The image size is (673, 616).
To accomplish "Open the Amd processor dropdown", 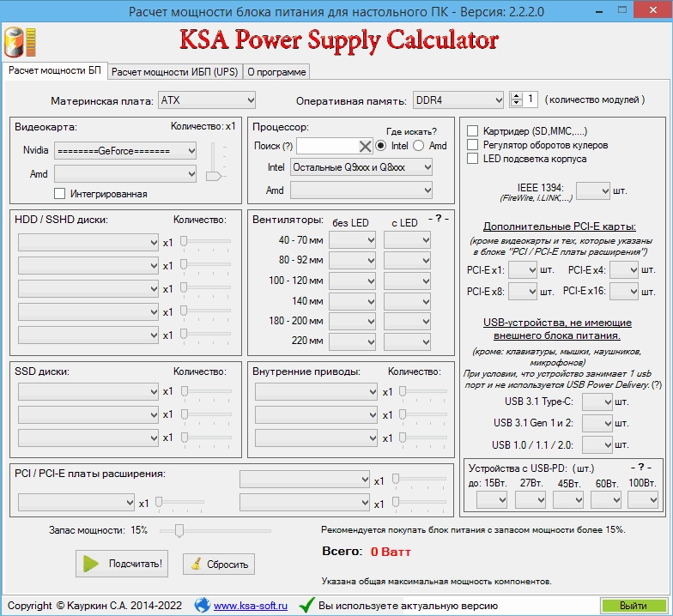I will tap(361, 190).
